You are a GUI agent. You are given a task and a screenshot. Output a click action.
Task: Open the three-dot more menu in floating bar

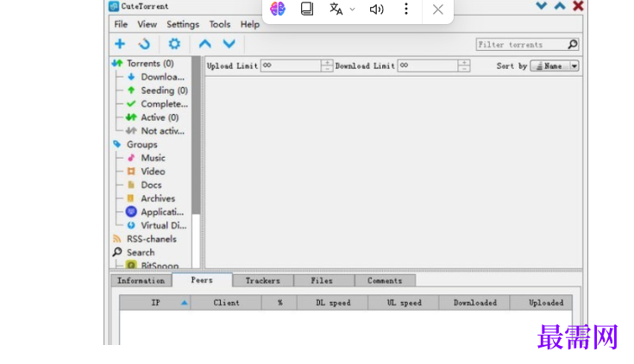pos(406,9)
